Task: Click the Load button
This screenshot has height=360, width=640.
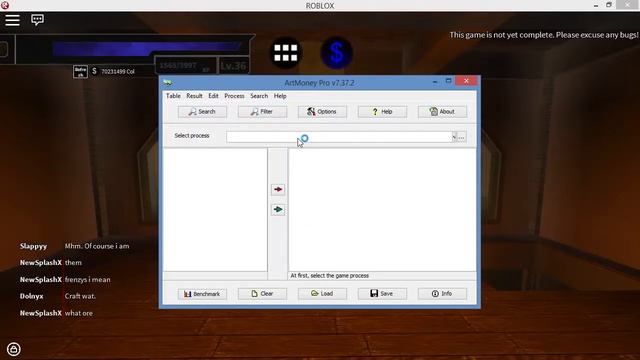Action: click(322, 293)
